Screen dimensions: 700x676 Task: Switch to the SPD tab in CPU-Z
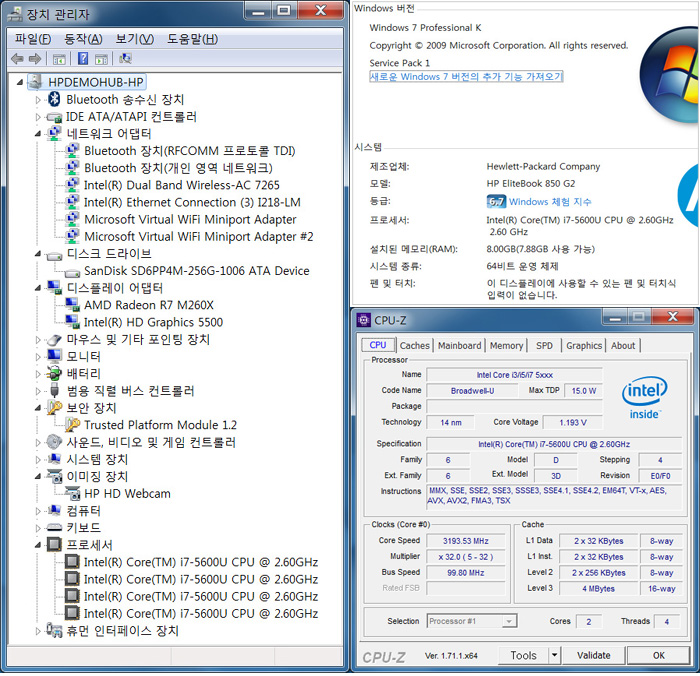point(544,346)
